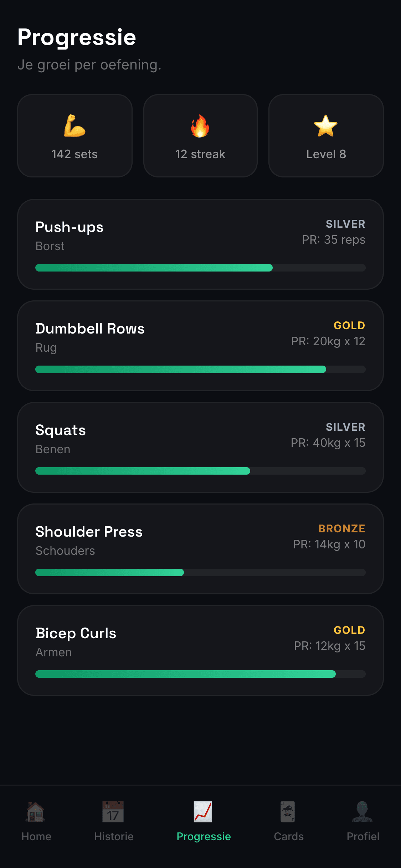
Task: Tap the Progressie chart icon
Action: 203,812
